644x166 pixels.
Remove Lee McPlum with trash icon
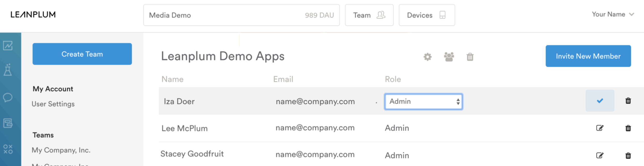[628, 128]
